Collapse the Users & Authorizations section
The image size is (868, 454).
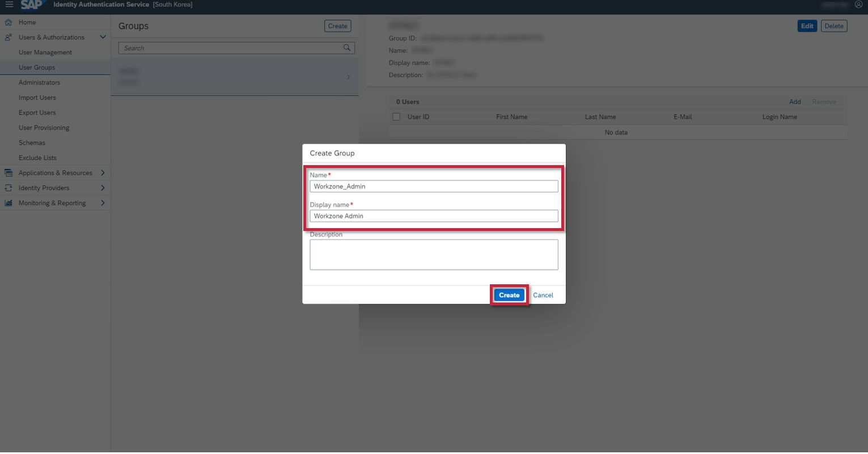pos(103,37)
